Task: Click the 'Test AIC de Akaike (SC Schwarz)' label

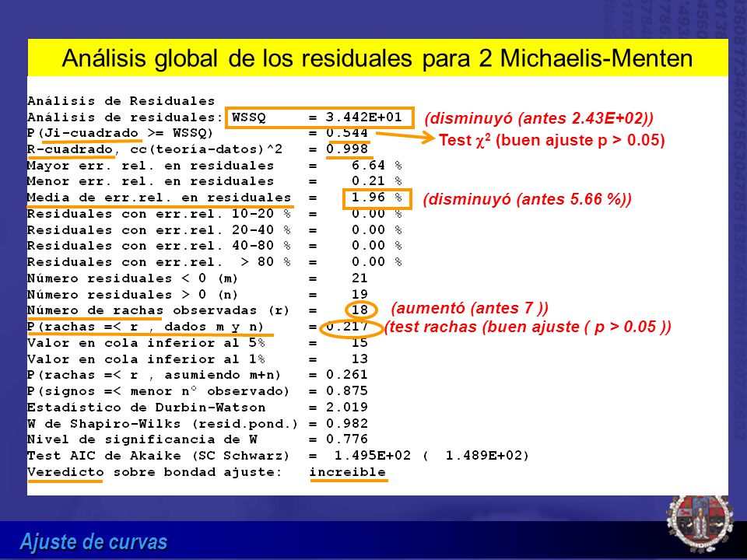Action: click(x=158, y=456)
